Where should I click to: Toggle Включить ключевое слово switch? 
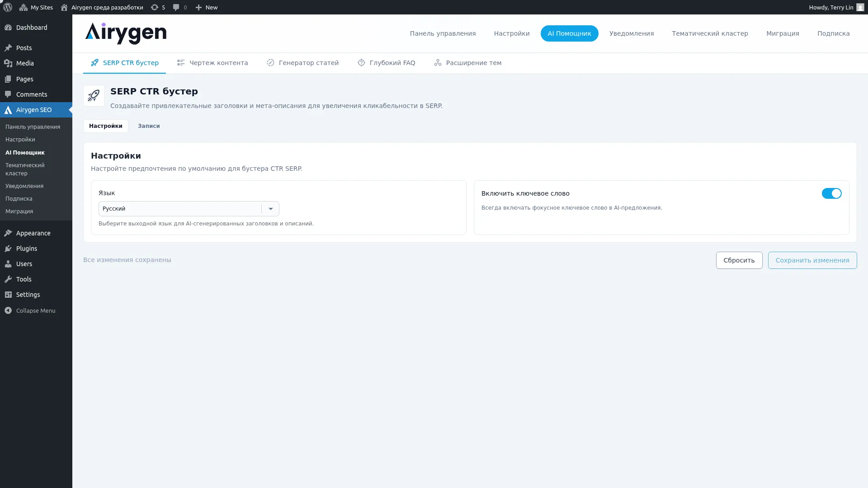831,193
